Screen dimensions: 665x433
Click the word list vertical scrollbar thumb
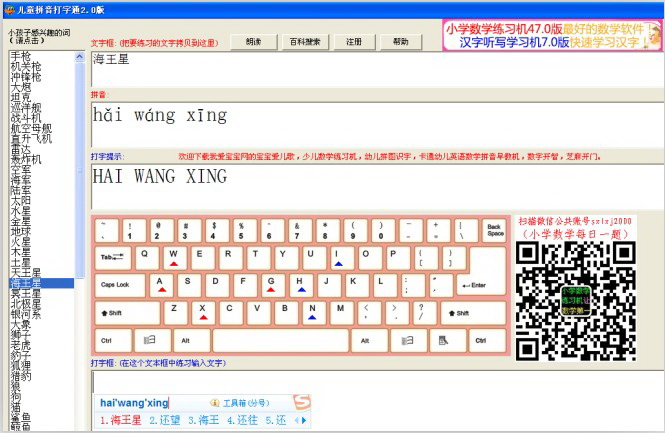pos(80,170)
